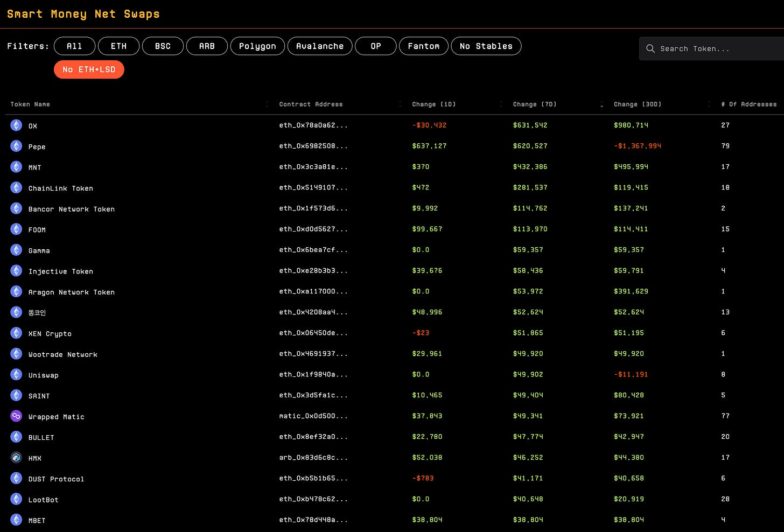
Task: Open contract address eth_0x1f9840a...
Action: (313, 375)
